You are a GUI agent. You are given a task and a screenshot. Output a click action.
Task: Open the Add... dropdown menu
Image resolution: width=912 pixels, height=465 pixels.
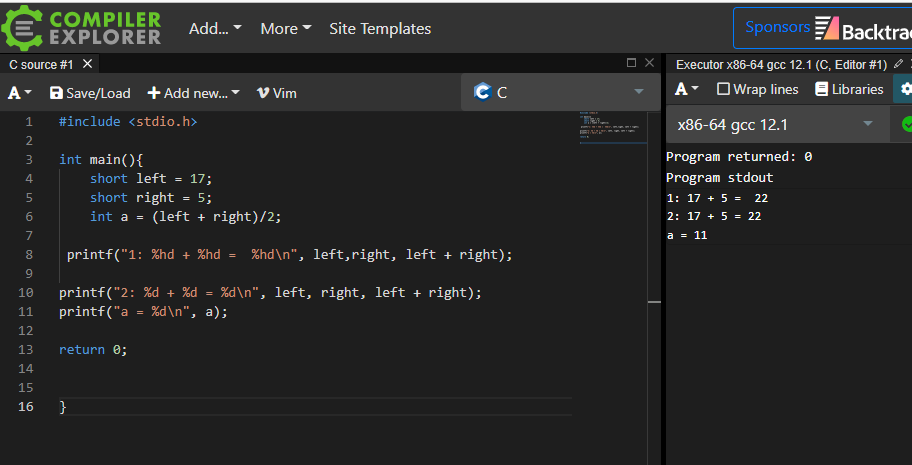(215, 29)
